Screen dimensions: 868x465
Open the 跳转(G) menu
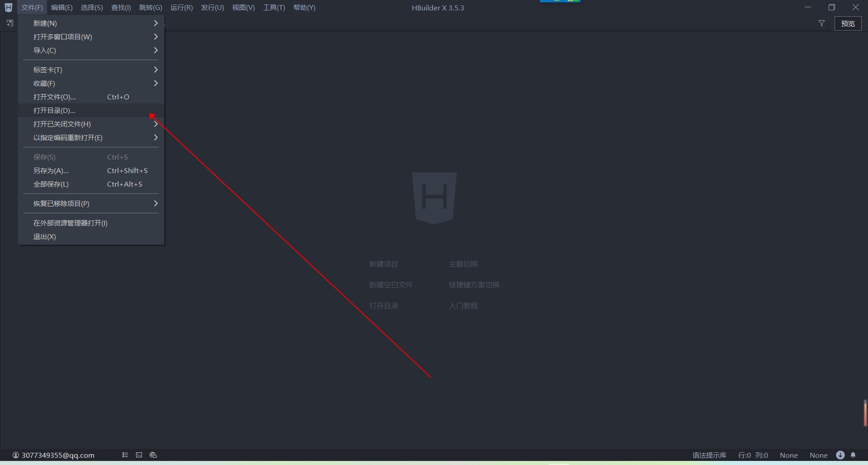(x=151, y=8)
